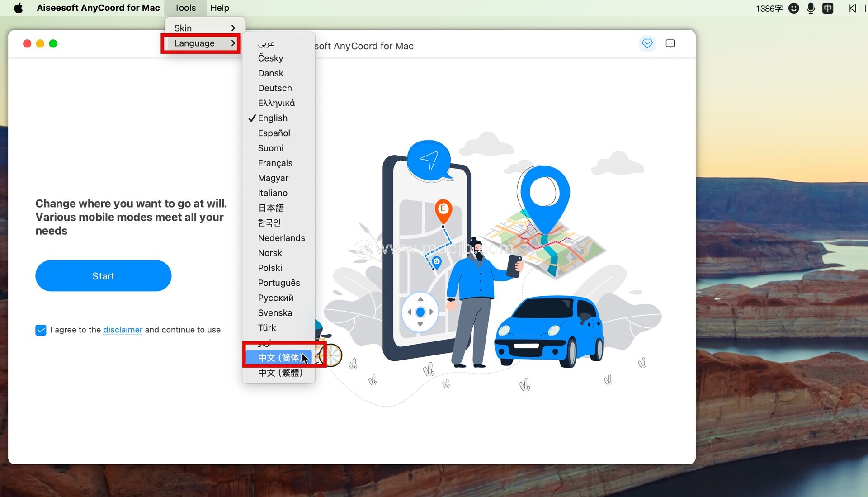Select Türk language
Viewport: 868px width, 497px height.
(278, 327)
